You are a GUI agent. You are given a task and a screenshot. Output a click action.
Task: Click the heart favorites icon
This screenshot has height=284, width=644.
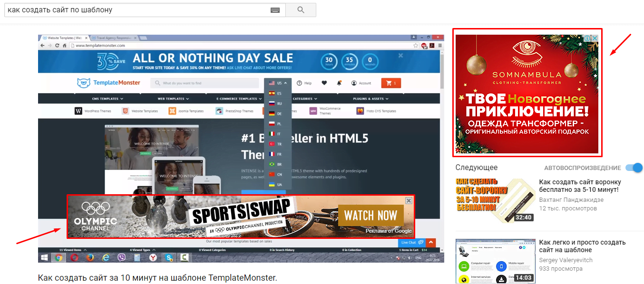point(324,83)
